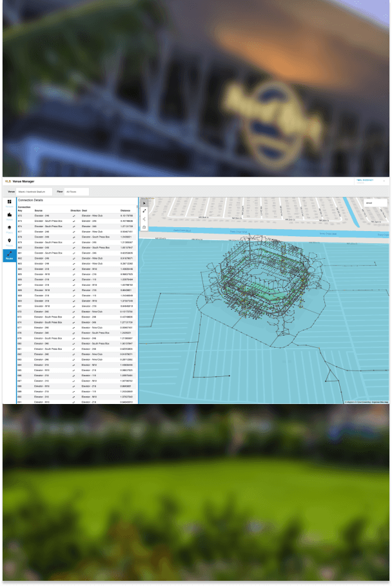This screenshot has height=586, width=392.
Task: Open the Floor dropdown showing All Floors
Action: 77,192
